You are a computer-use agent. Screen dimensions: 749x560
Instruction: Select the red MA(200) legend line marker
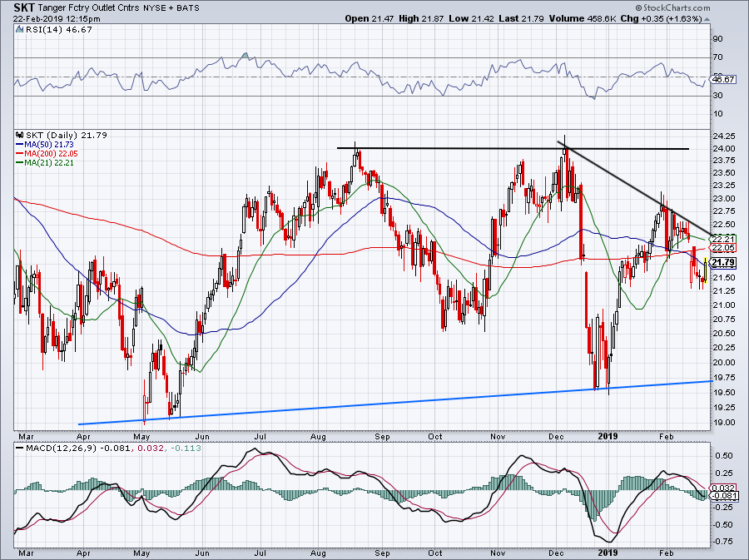click(20, 154)
